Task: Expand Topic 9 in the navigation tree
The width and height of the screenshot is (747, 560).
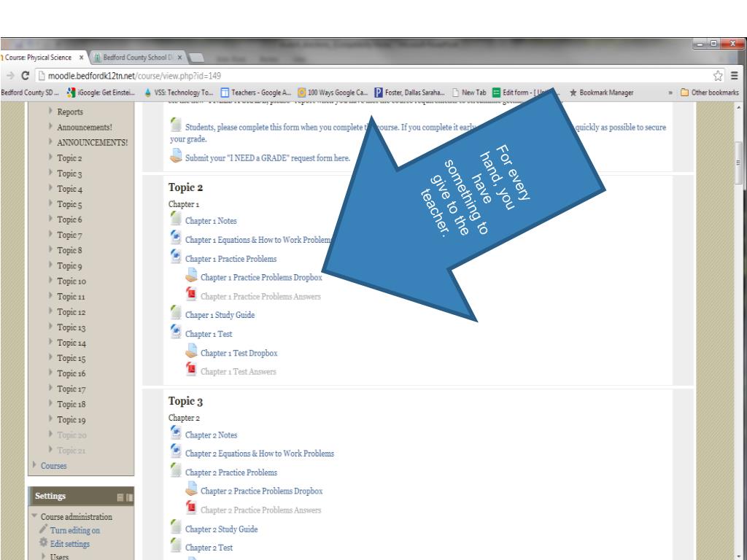Action: pyautogui.click(x=50, y=265)
